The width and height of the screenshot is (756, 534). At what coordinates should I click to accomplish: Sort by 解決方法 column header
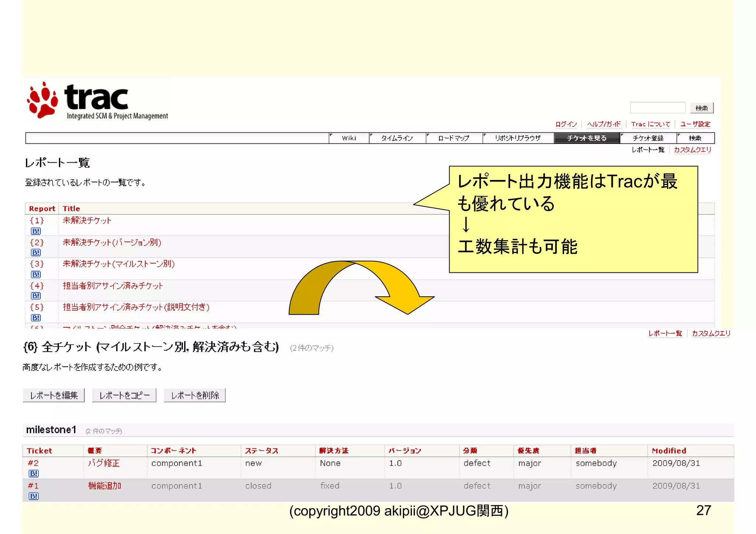[334, 451]
